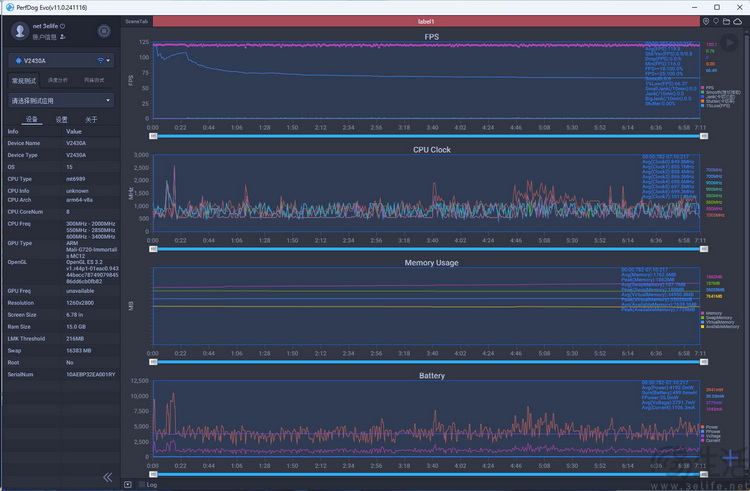Switch to the 常规测试 tab
750x491 pixels.
[x=24, y=80]
